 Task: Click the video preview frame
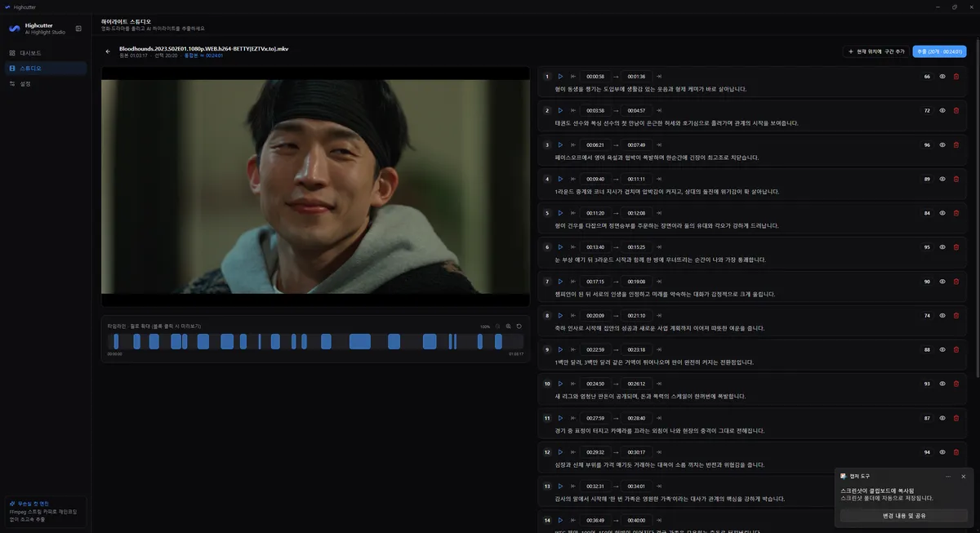315,186
